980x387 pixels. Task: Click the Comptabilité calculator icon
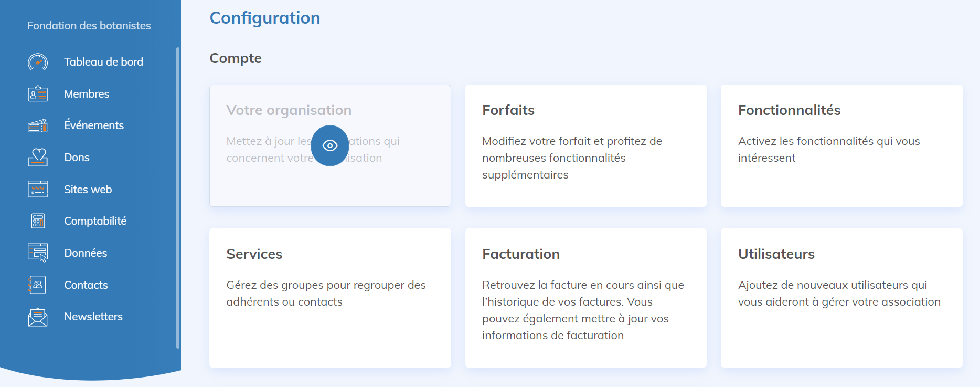(x=38, y=221)
